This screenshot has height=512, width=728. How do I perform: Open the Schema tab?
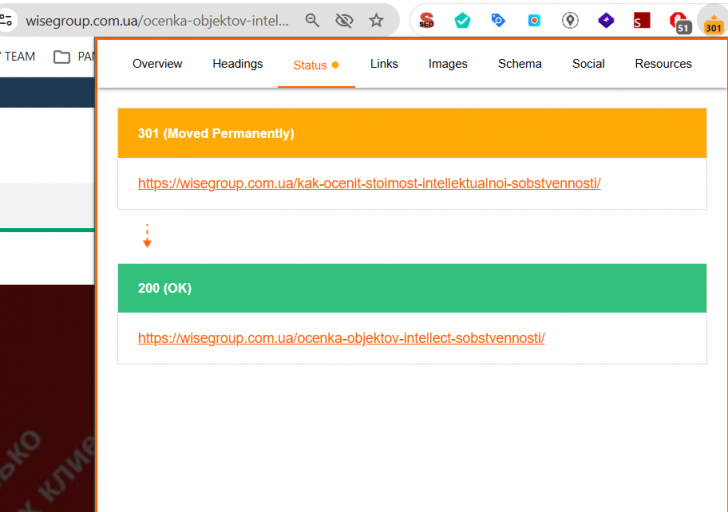pyautogui.click(x=520, y=64)
